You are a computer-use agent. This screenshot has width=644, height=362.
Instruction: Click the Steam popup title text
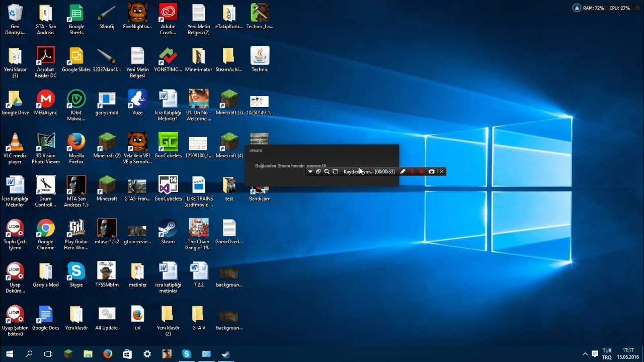(256, 150)
